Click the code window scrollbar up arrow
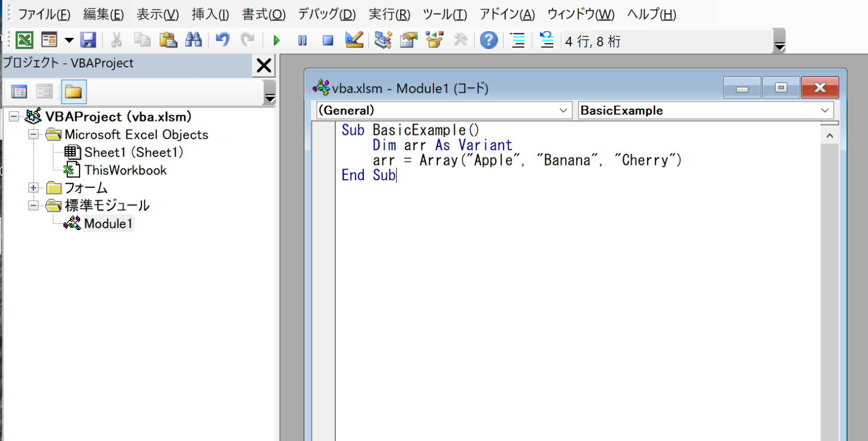 click(x=830, y=135)
